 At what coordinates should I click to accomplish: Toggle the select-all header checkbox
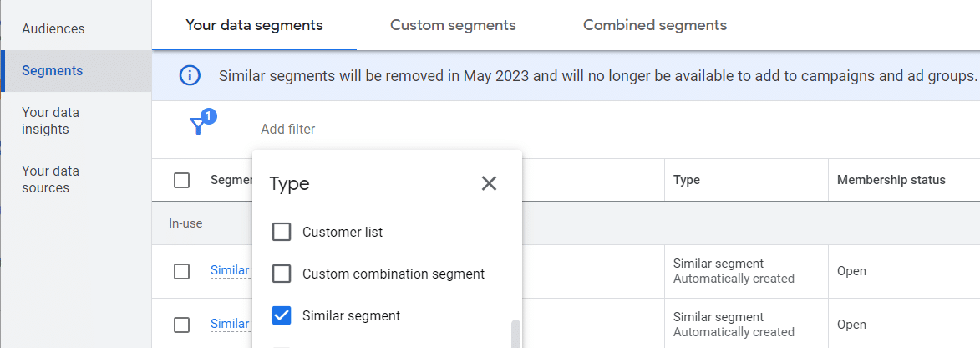(x=181, y=180)
